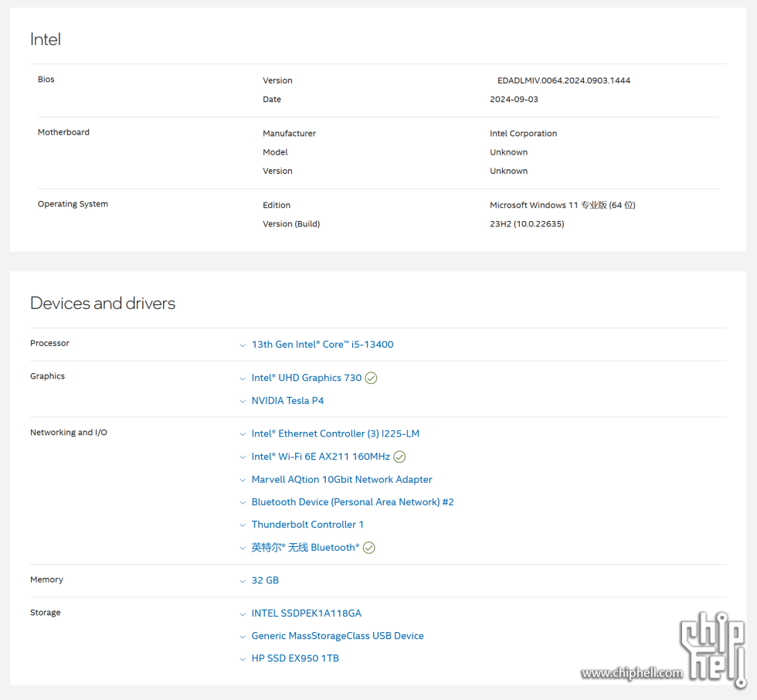Select the build value 23H2 (10.0.22635)

[x=527, y=224]
